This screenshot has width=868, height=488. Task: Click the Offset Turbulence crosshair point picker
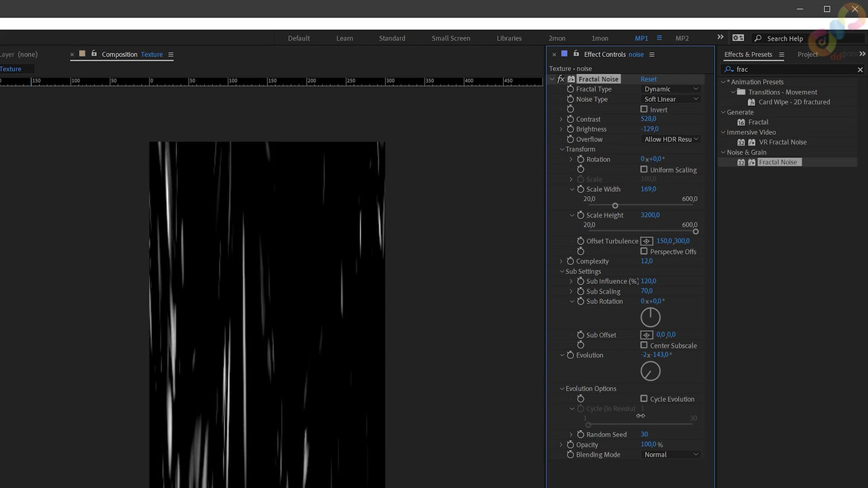click(x=646, y=241)
